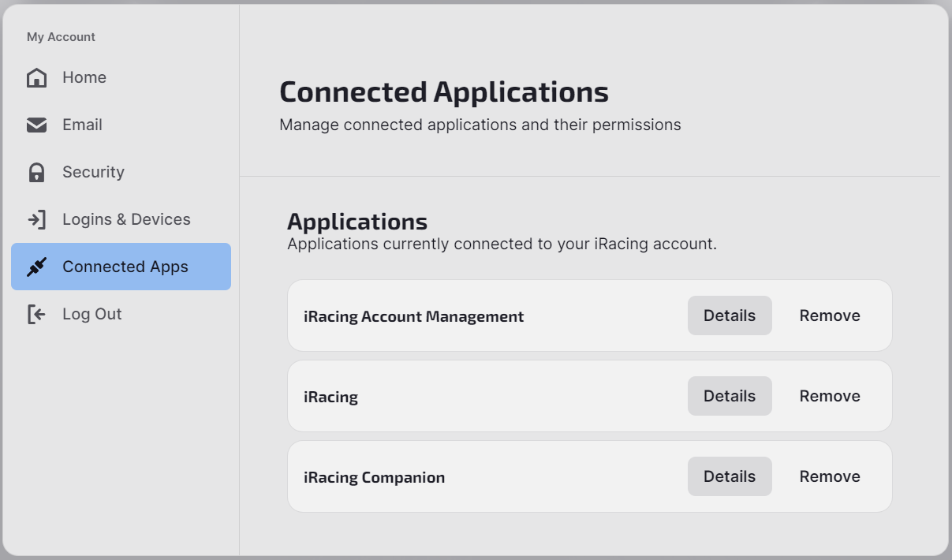Image resolution: width=952 pixels, height=560 pixels.
Task: Click the "iRacing Companion" name text
Action: click(x=374, y=477)
